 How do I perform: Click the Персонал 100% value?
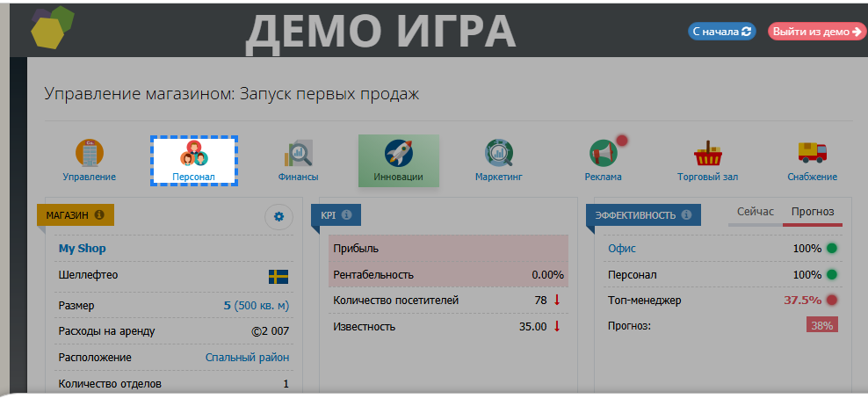[x=807, y=275]
